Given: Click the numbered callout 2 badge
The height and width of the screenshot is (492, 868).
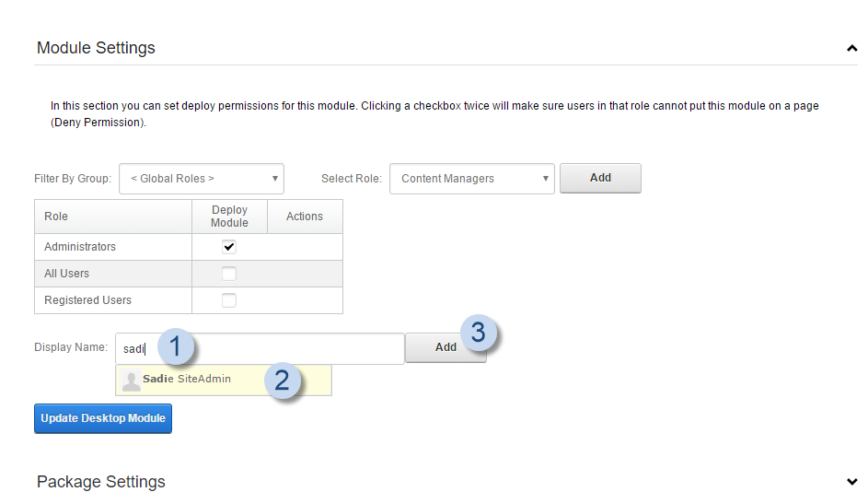Looking at the screenshot, I should coord(283,381).
